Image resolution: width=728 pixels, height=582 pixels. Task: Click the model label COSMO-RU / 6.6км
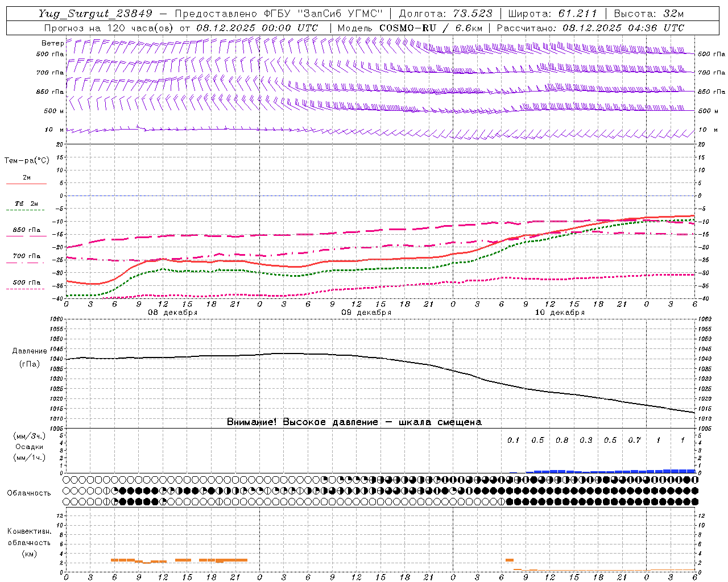(x=432, y=27)
